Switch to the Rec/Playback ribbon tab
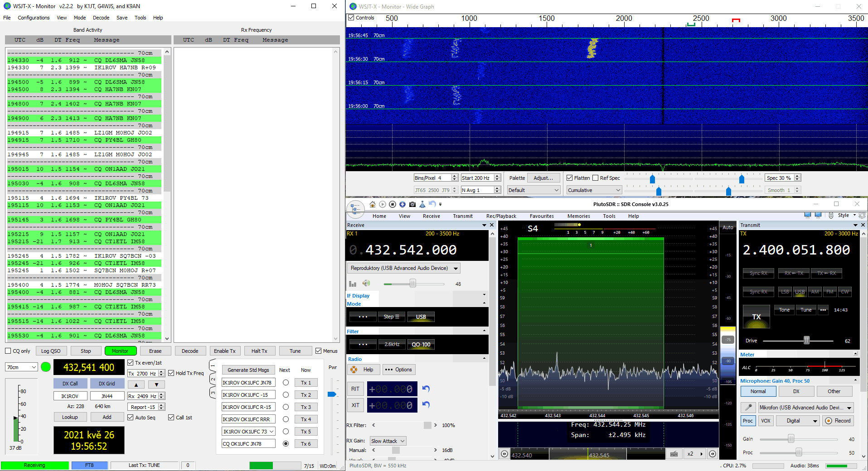Image resolution: width=868 pixels, height=471 pixels. click(501, 216)
